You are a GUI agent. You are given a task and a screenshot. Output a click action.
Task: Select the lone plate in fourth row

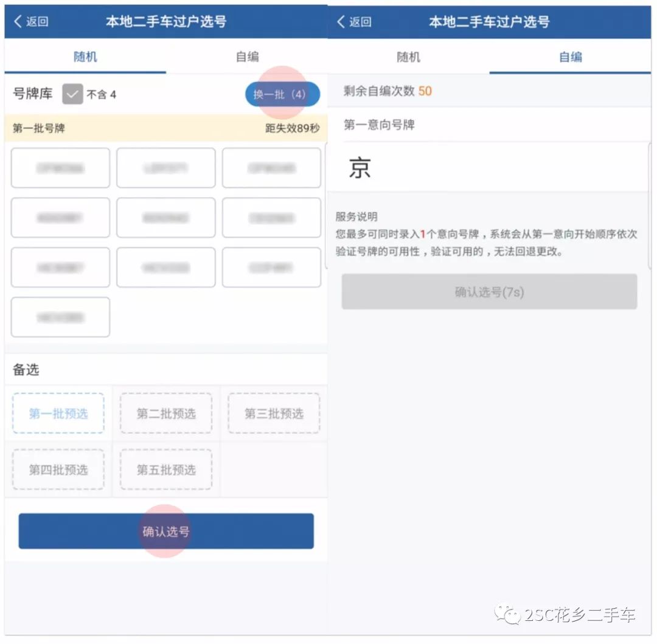60,317
